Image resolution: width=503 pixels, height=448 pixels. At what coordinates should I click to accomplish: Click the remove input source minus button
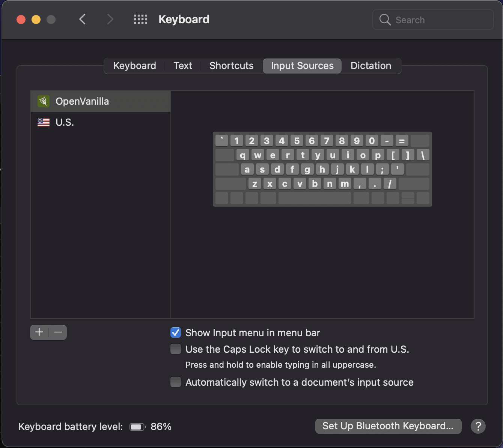pyautogui.click(x=58, y=332)
